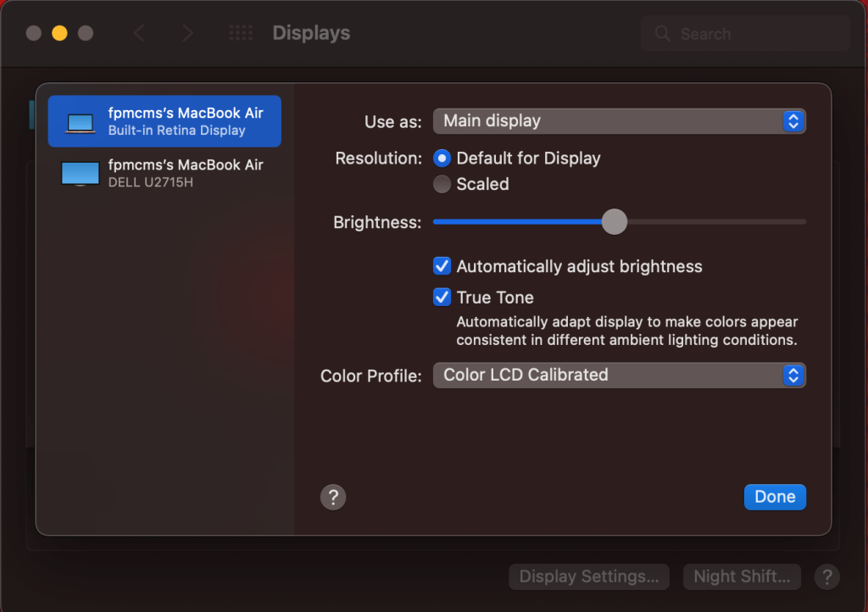
Task: Select Default for Display resolution
Action: point(442,159)
